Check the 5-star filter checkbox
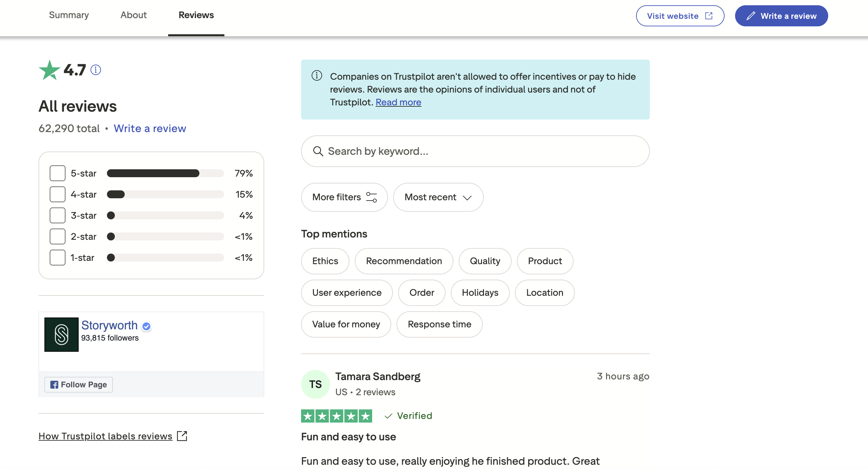Image resolution: width=868 pixels, height=469 pixels. [x=57, y=173]
